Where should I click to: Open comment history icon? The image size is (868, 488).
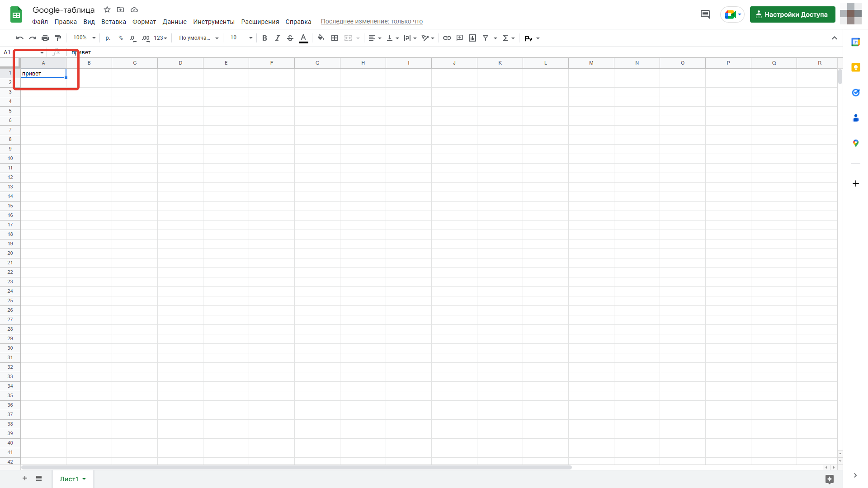pyautogui.click(x=705, y=14)
